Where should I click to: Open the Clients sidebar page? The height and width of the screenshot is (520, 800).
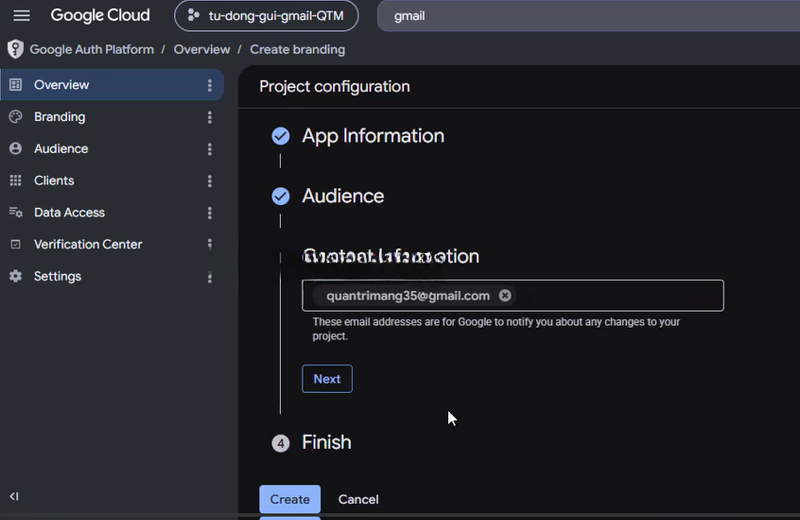click(54, 181)
